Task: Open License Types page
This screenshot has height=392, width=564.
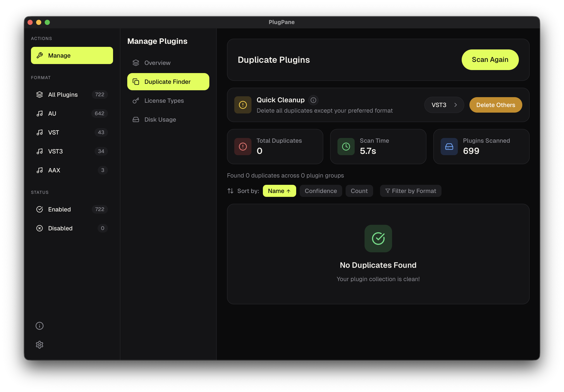Action: point(168,101)
